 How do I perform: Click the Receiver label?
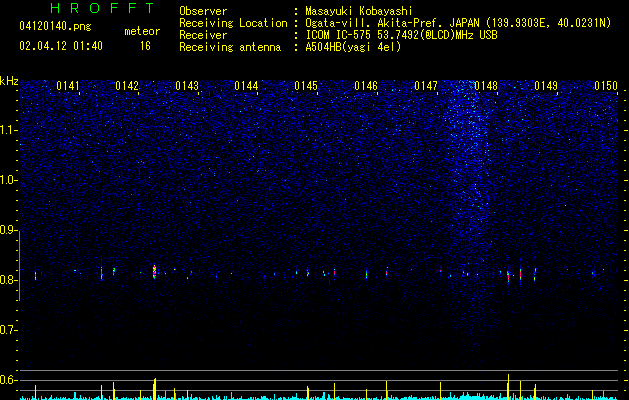(203, 35)
